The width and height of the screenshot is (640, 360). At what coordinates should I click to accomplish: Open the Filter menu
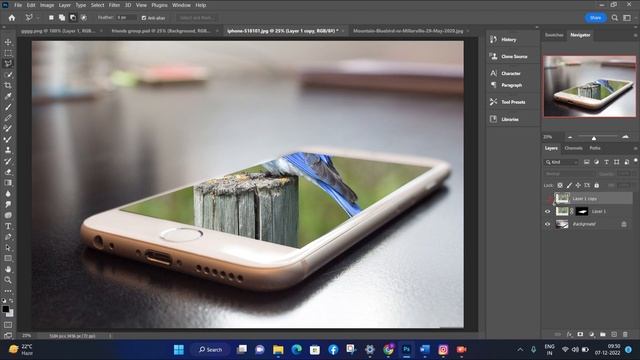pos(114,5)
